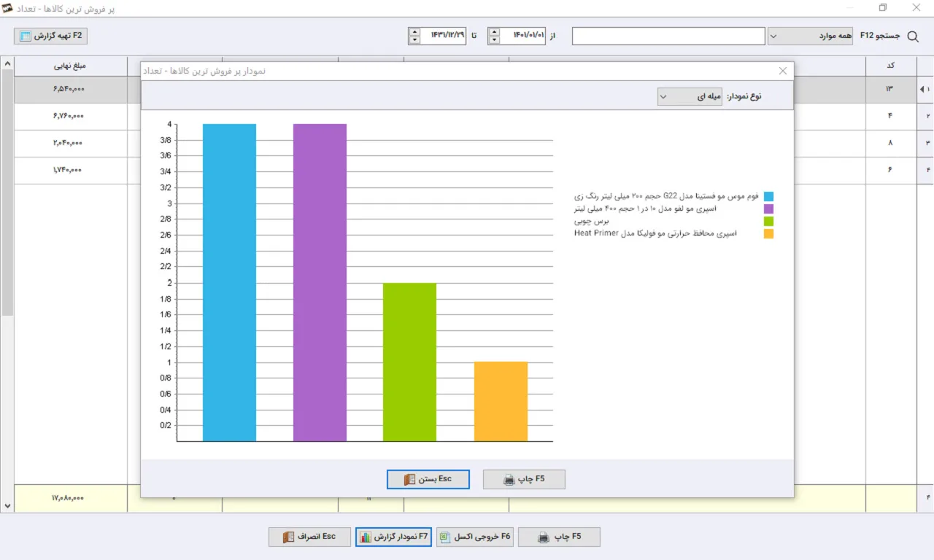Click the کد column header
934x560 pixels.
click(890, 66)
